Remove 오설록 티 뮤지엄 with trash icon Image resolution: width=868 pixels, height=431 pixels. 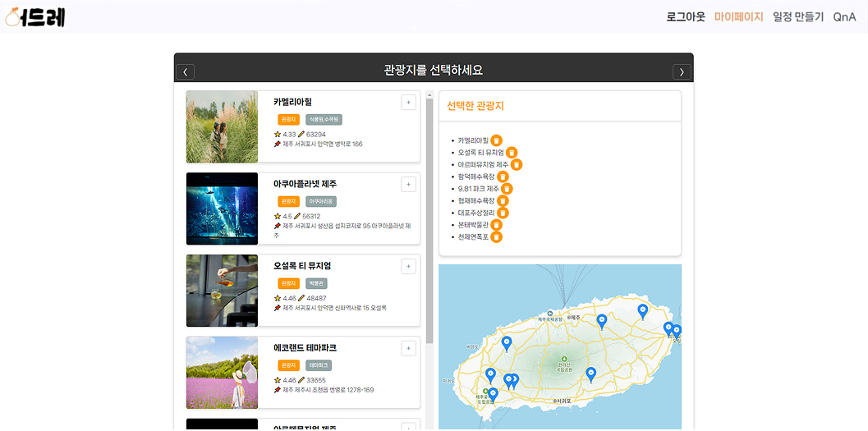point(512,153)
